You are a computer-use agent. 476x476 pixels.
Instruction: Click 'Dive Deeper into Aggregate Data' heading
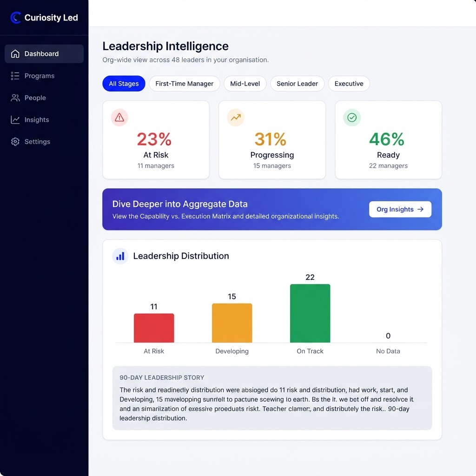click(x=180, y=204)
